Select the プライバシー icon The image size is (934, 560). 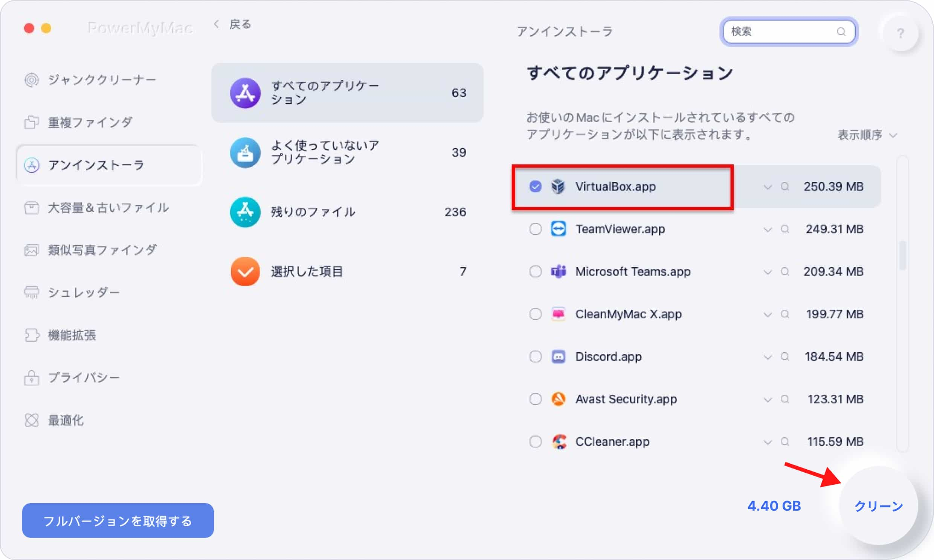(31, 377)
